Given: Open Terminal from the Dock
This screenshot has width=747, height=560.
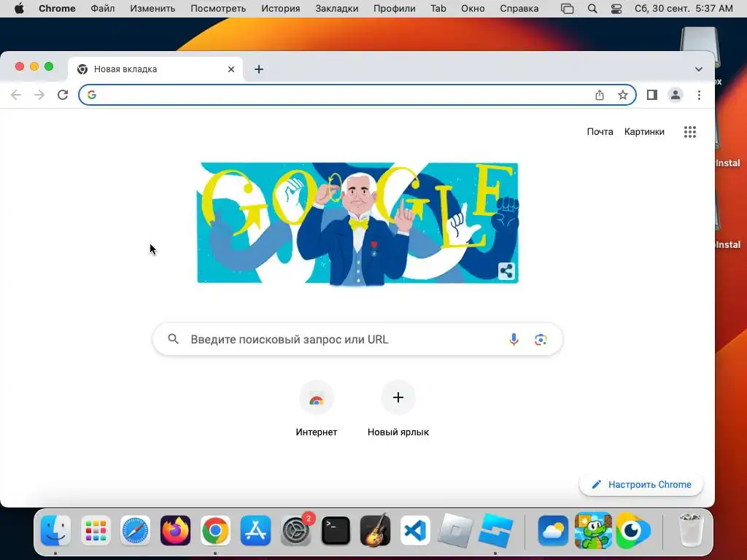Looking at the screenshot, I should 336,530.
